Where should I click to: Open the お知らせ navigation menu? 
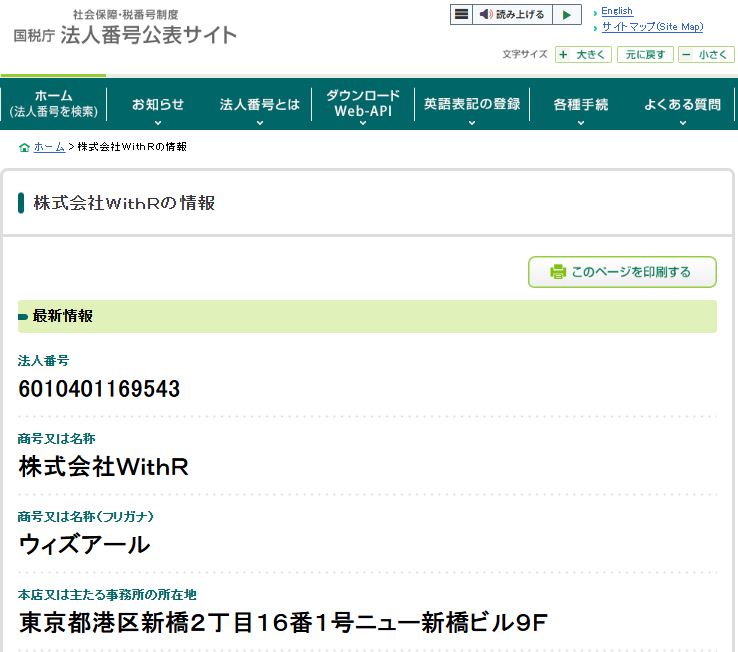click(158, 104)
